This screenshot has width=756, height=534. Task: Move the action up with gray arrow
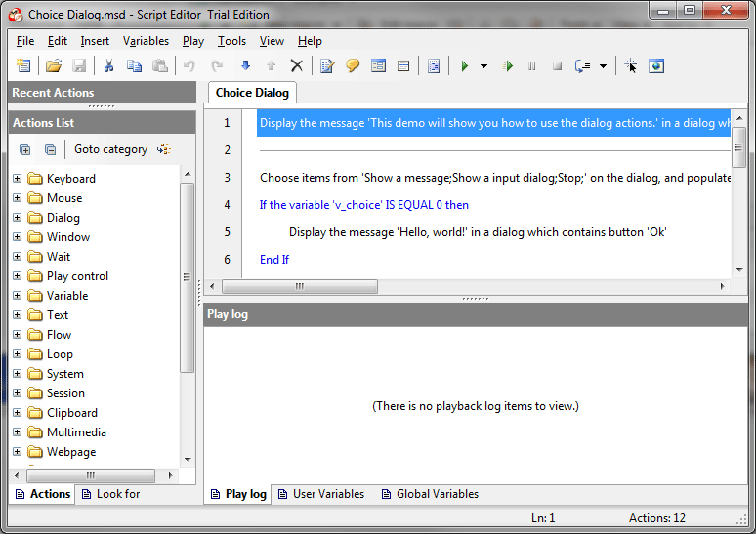pyautogui.click(x=271, y=65)
